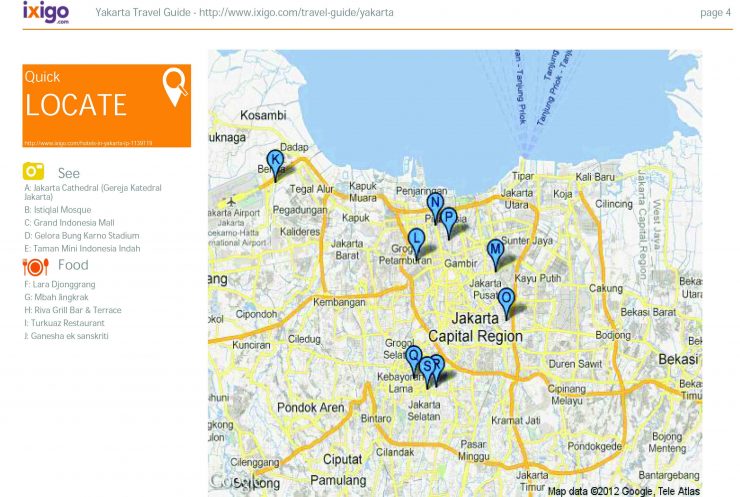Select map marker N near Penjaringan

(435, 208)
